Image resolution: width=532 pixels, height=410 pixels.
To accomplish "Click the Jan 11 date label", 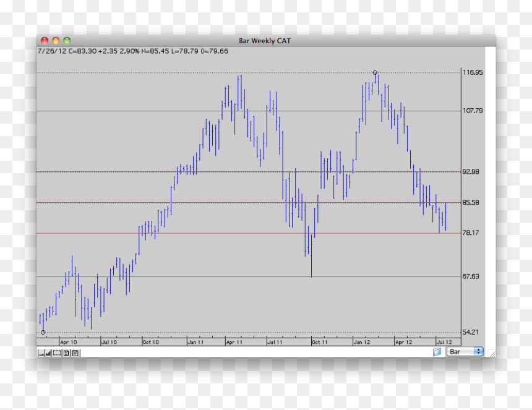I will (x=195, y=342).
